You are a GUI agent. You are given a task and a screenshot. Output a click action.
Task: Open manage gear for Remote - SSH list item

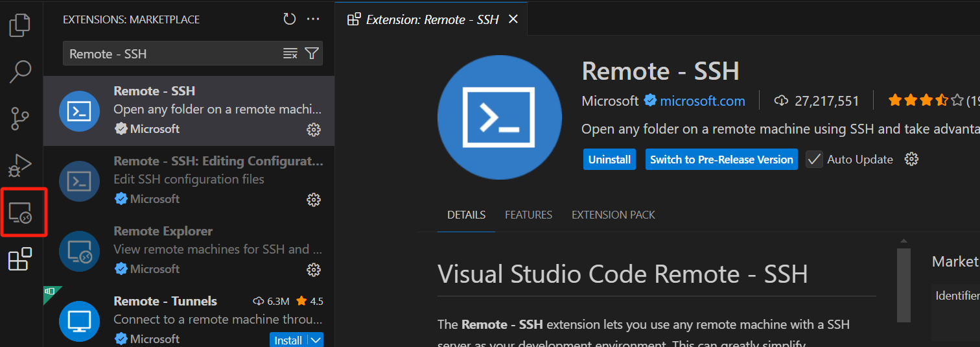314,130
